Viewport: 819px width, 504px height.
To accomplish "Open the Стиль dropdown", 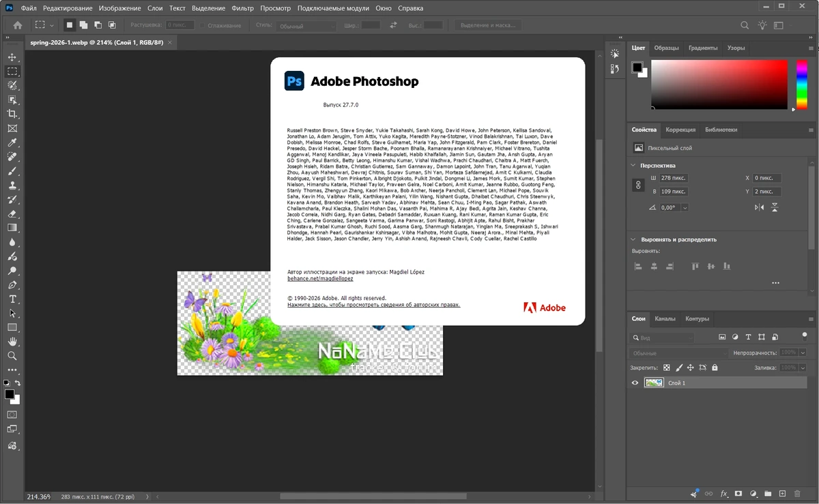I will 306,26.
